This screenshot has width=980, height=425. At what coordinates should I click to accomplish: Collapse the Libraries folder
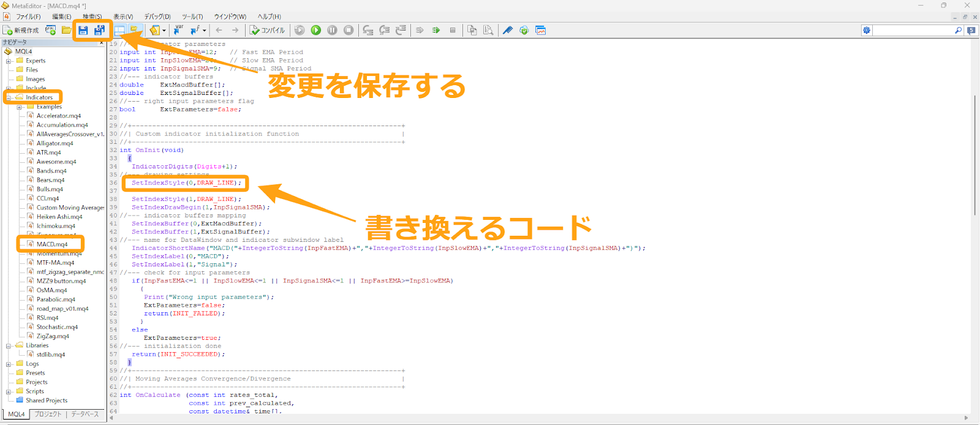[x=9, y=345]
